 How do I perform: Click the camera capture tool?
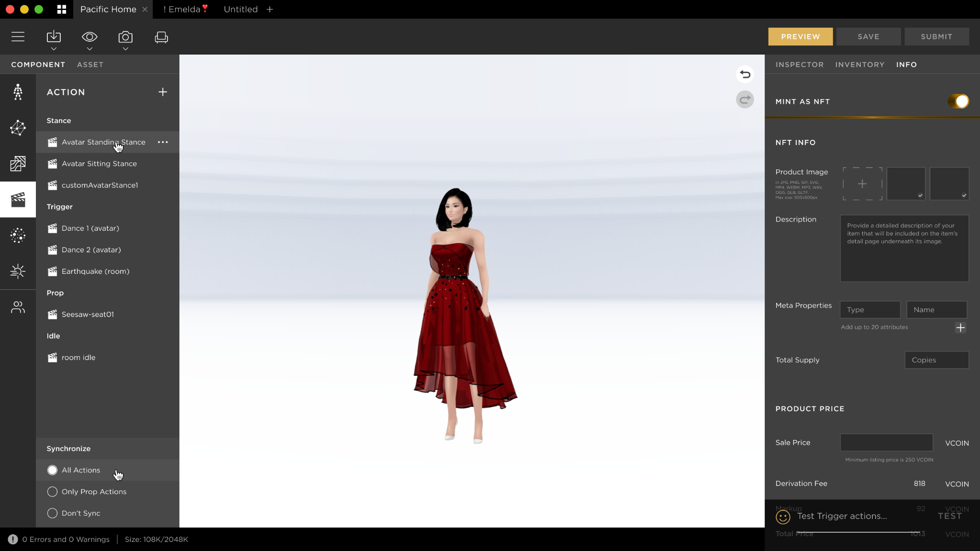coord(125,36)
